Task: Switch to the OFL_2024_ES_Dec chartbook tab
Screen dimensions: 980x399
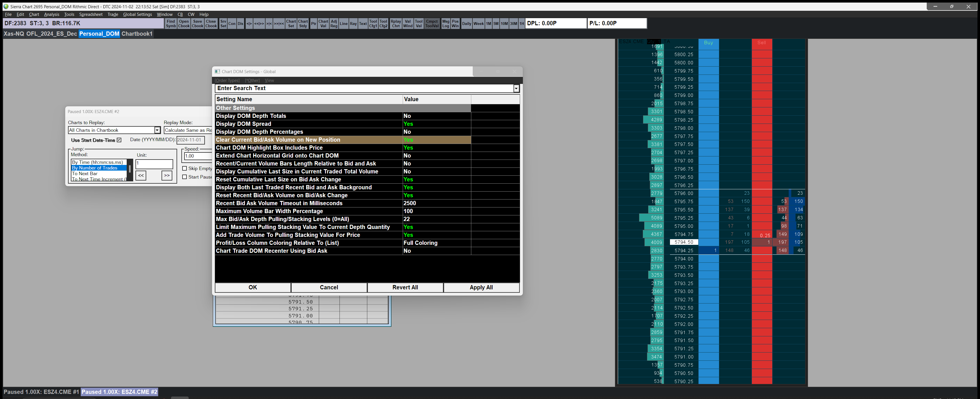Action: tap(51, 34)
